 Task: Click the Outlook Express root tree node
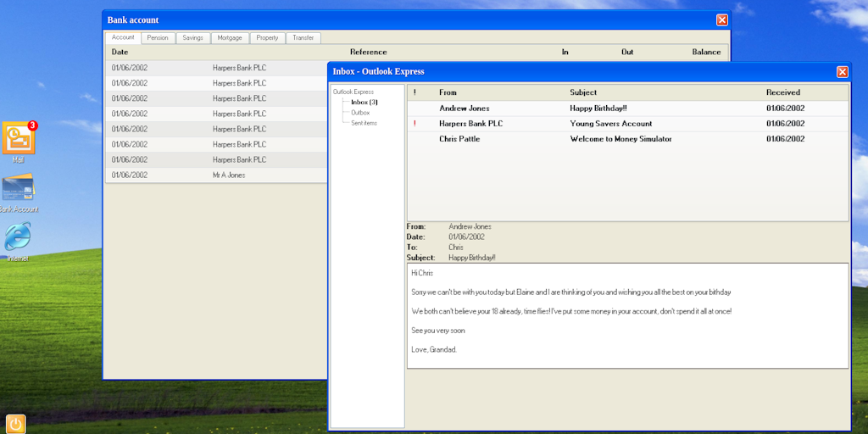point(353,92)
